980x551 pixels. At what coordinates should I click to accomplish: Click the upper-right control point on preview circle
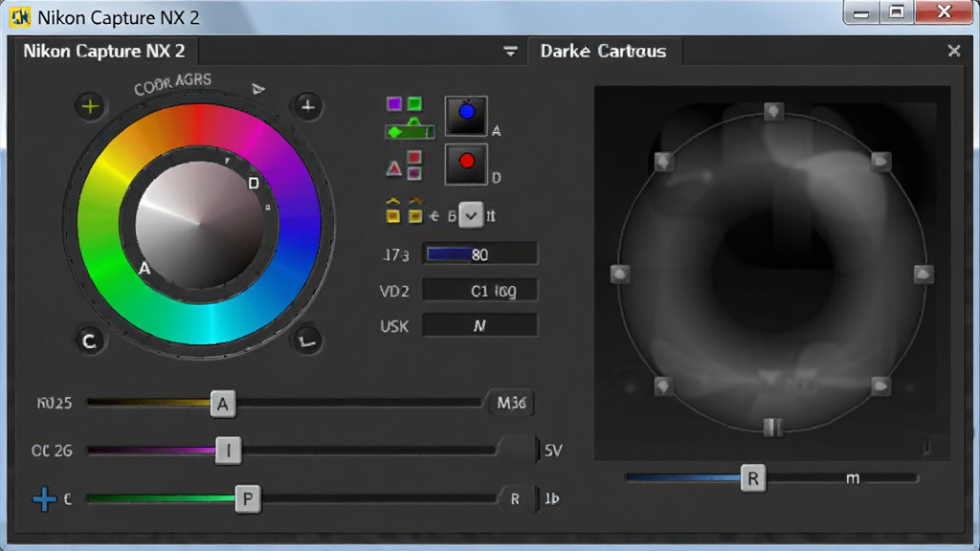click(880, 162)
